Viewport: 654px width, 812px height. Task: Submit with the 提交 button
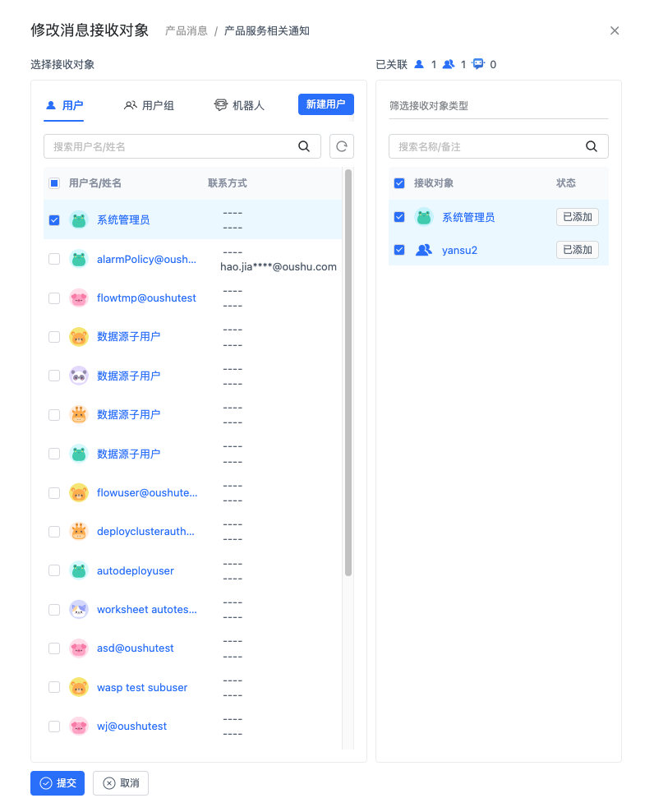[x=58, y=783]
